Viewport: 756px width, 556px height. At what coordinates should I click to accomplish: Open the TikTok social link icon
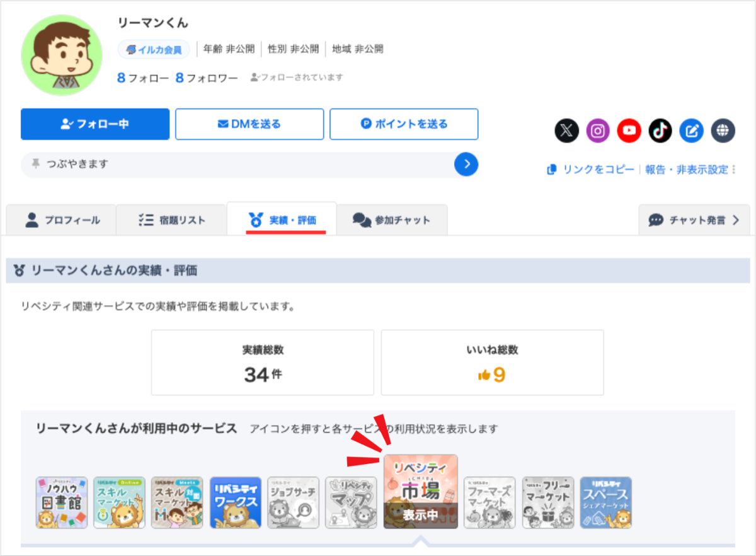click(x=661, y=131)
